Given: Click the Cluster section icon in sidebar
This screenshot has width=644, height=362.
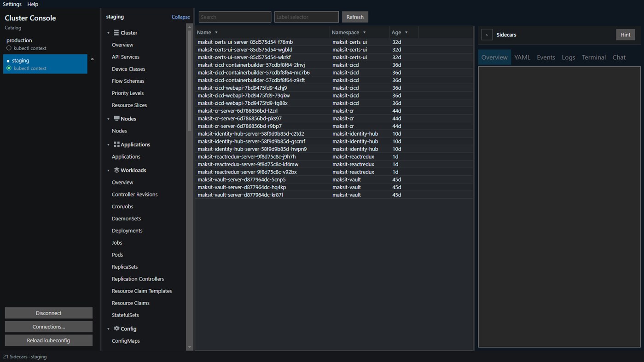Looking at the screenshot, I should click(116, 33).
